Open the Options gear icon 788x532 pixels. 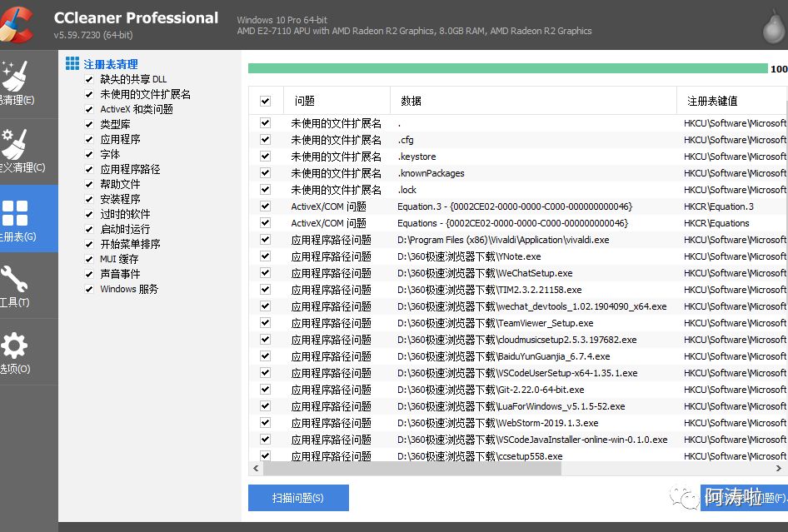[x=14, y=346]
